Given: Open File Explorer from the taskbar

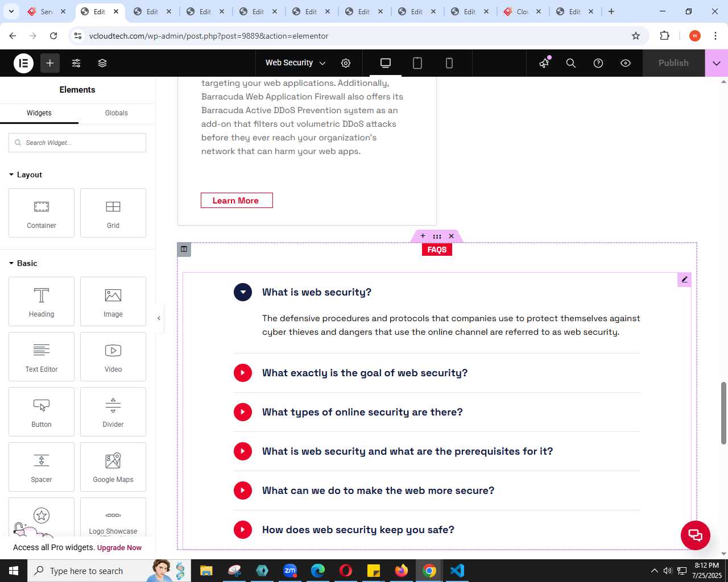Looking at the screenshot, I should click(206, 571).
